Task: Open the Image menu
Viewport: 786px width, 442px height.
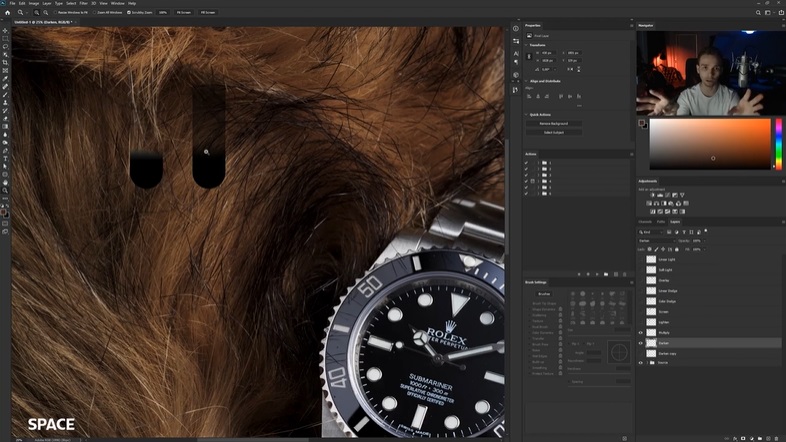Action: pos(34,3)
